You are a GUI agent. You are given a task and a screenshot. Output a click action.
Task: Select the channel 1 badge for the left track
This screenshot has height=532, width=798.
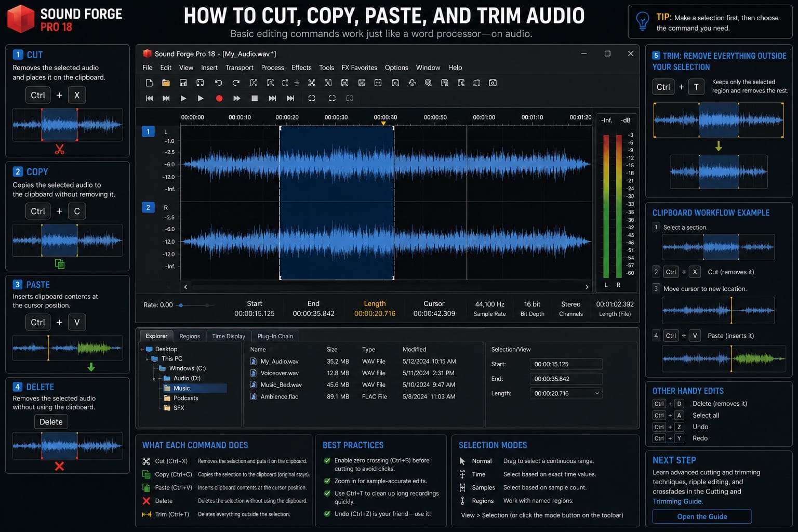point(148,131)
